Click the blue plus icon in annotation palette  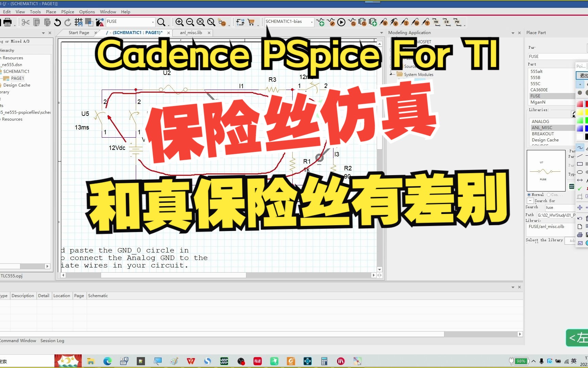pos(580,208)
